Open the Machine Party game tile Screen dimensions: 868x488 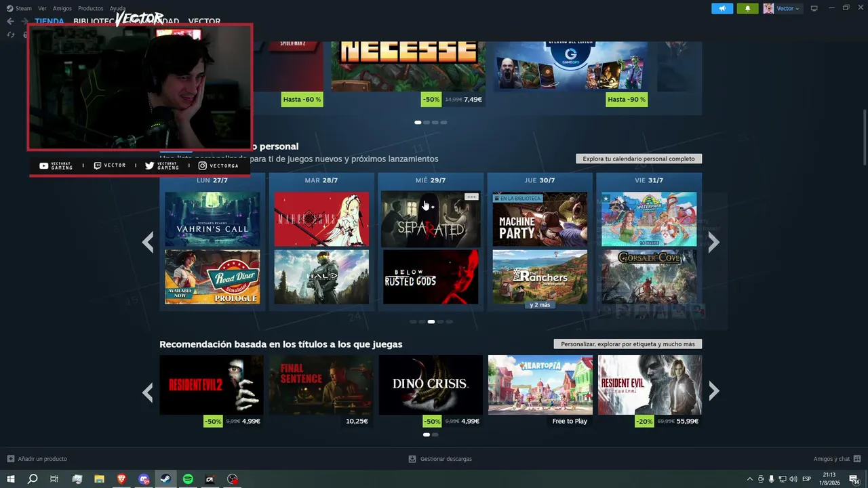tap(540, 219)
